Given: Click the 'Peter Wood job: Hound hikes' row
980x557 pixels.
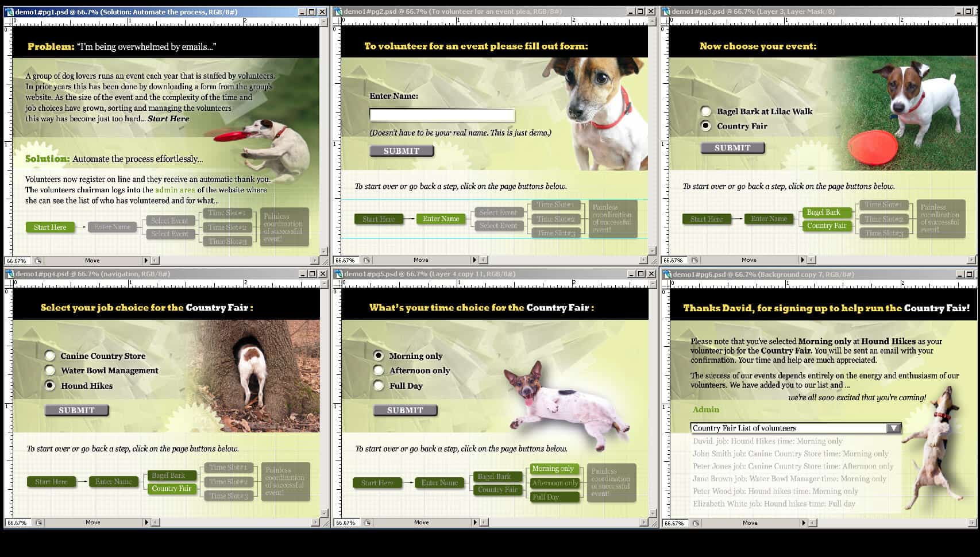Looking at the screenshot, I should (x=775, y=491).
